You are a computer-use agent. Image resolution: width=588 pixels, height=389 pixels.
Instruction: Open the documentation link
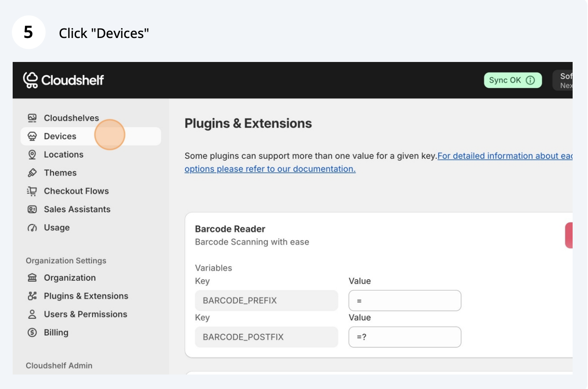click(x=378, y=162)
